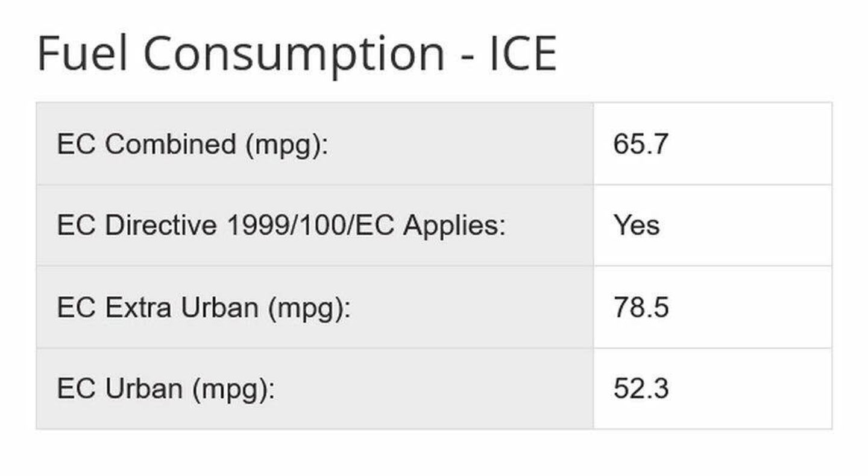Viewport: 868px width, 476px height.
Task: Click the 65.7 combined mpg value
Action: [x=641, y=144]
